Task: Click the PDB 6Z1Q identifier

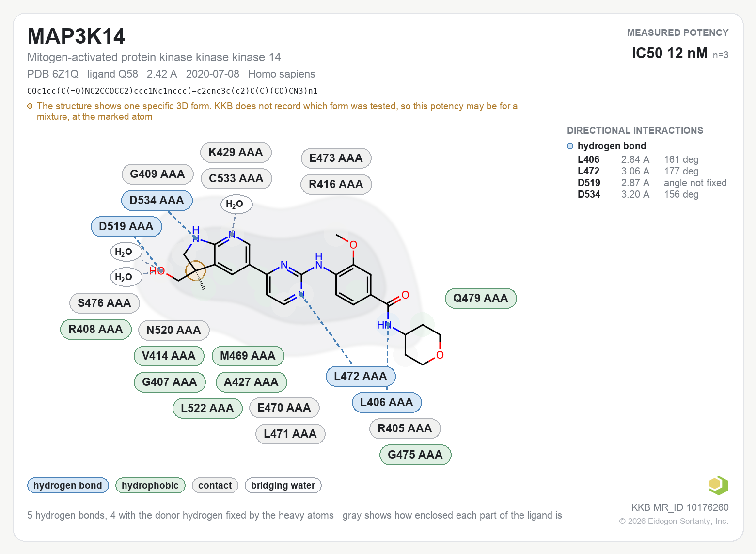Action: pyautogui.click(x=53, y=74)
